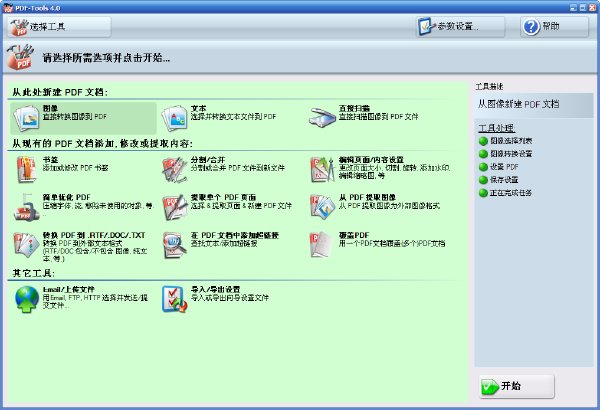600x410 pixels.
Task: Click the 从 PDF 提取图像 title text
Action: tap(367, 197)
